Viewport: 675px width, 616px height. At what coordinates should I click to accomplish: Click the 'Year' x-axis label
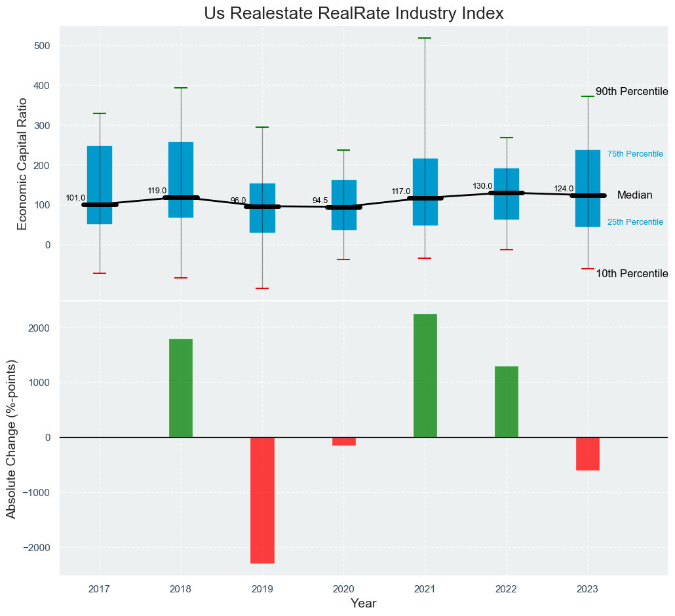pos(363,604)
